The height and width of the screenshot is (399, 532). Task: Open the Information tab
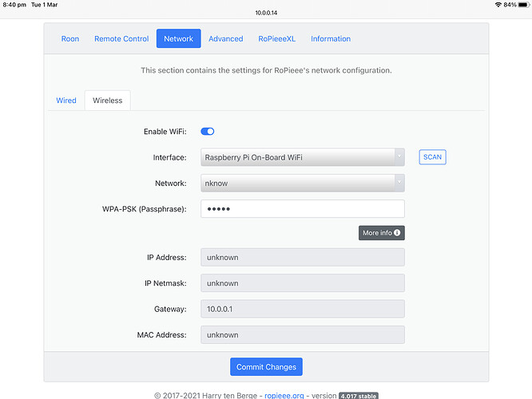(x=331, y=38)
